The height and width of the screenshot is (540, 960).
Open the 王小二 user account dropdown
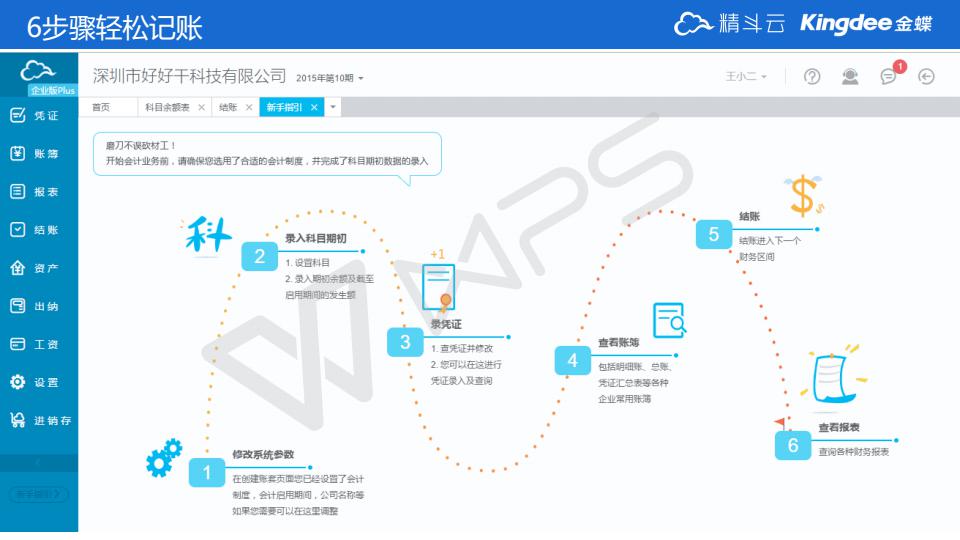(x=746, y=77)
